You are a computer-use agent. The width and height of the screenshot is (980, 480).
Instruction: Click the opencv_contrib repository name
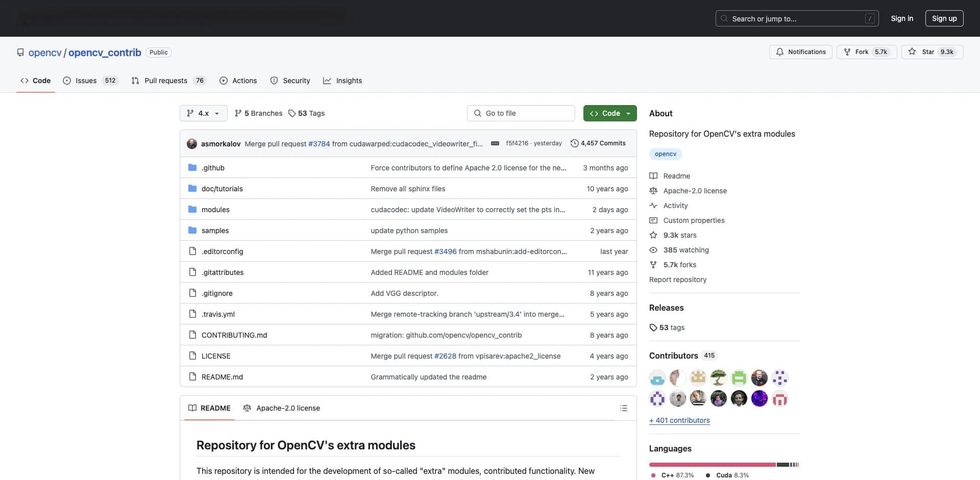coord(105,53)
